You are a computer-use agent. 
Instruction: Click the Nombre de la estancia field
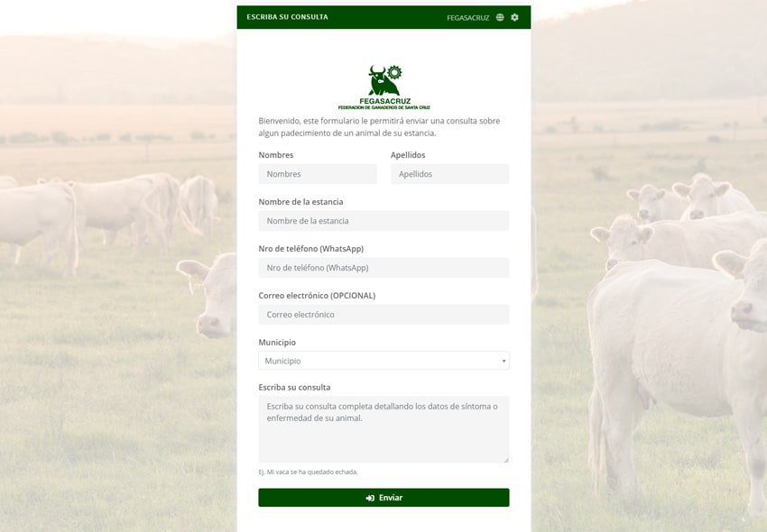click(383, 221)
